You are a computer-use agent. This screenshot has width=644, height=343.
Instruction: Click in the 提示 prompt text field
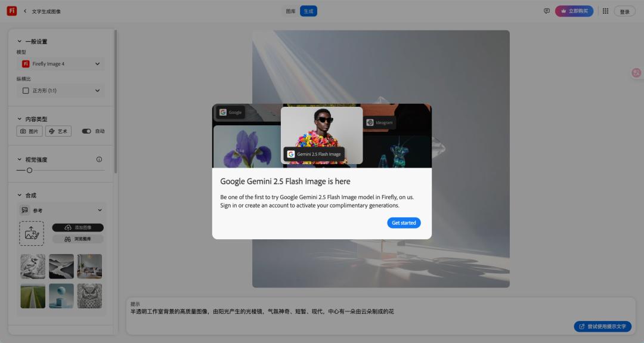point(380,316)
